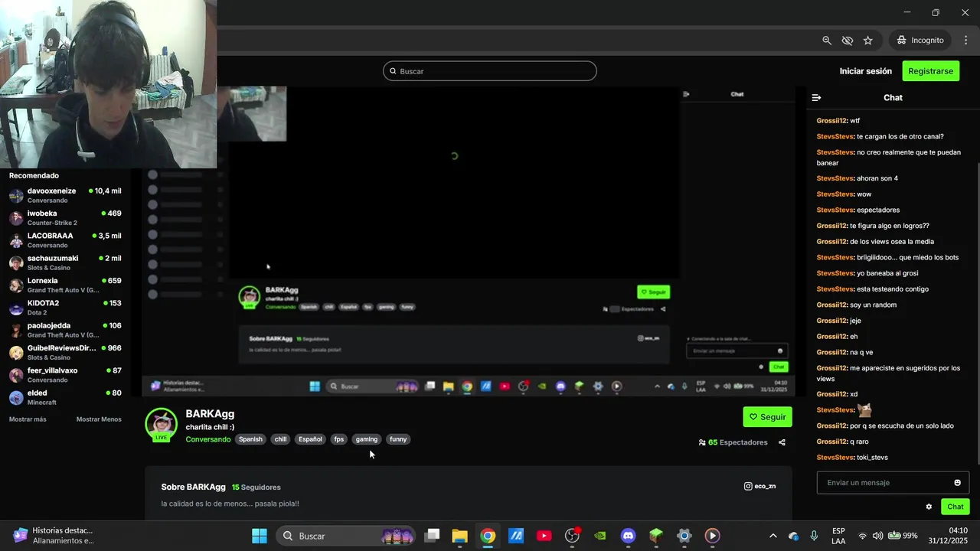980x551 pixels.
Task: Open the eco_zn Instagram link
Action: point(760,486)
